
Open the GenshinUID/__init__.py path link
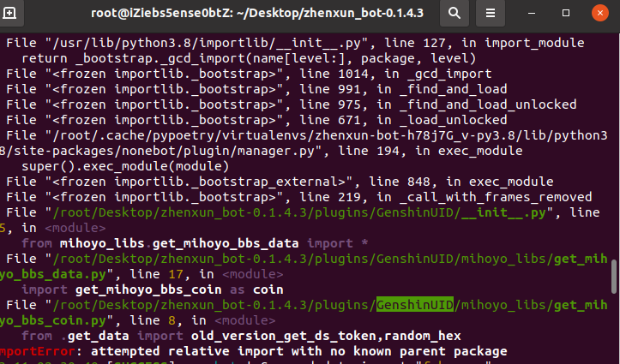coord(299,212)
